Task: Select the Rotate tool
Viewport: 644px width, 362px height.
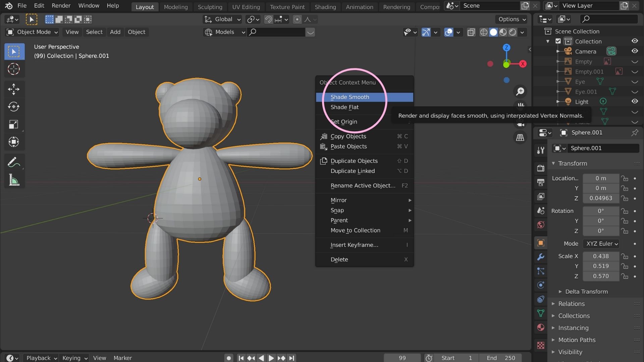Action: (x=14, y=107)
